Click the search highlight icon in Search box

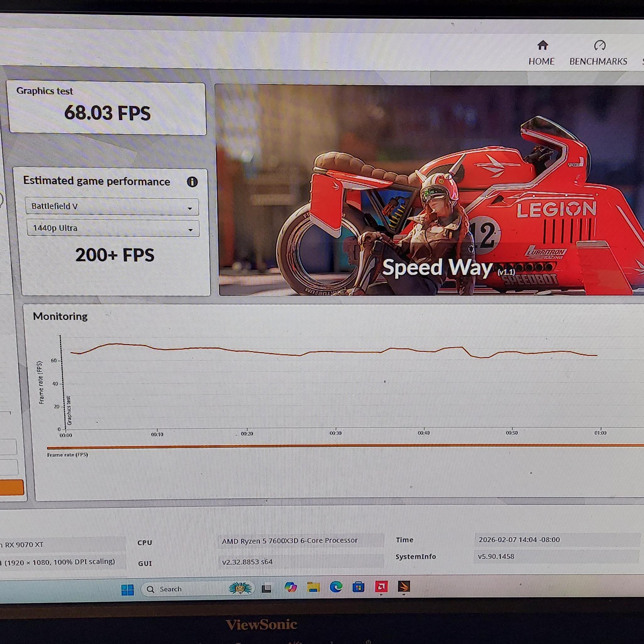pyautogui.click(x=240, y=589)
